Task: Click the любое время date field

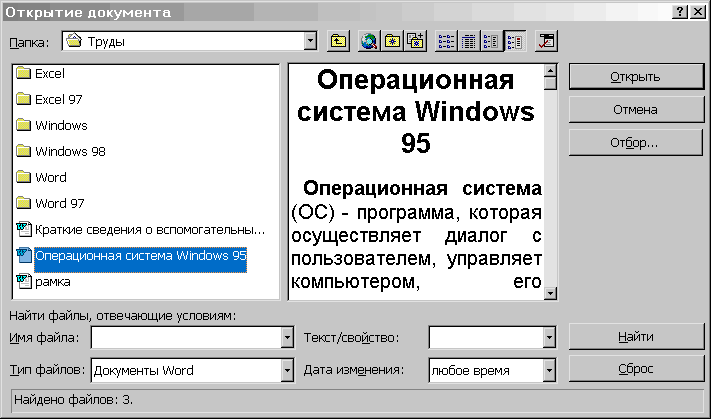Action: click(x=486, y=370)
